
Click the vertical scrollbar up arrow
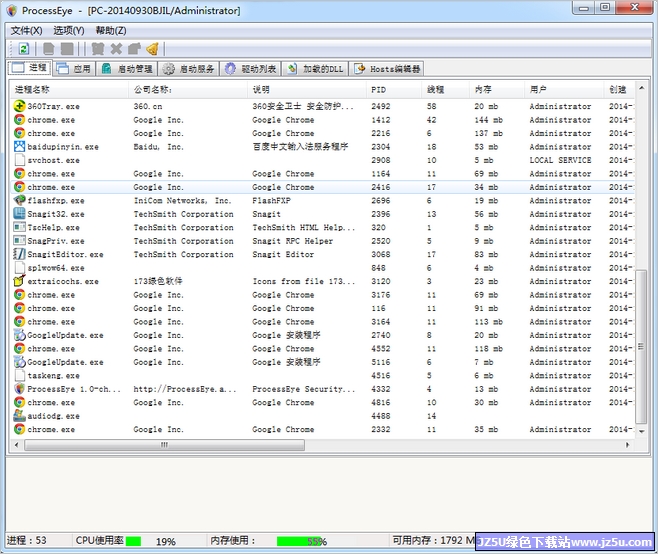click(641, 88)
